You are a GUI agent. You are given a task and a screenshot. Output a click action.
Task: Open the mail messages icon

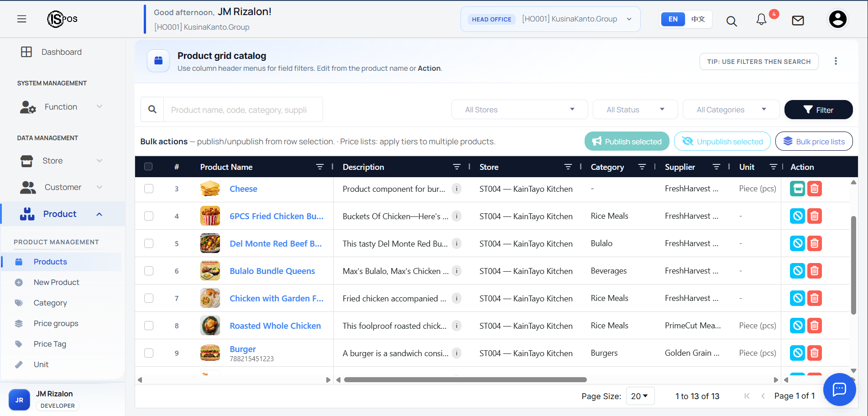(798, 20)
